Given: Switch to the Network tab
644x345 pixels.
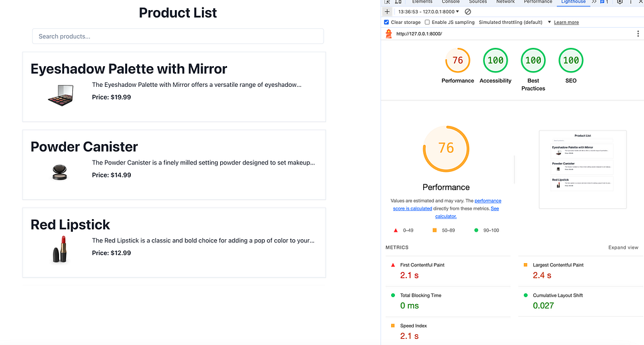Looking at the screenshot, I should (x=505, y=2).
